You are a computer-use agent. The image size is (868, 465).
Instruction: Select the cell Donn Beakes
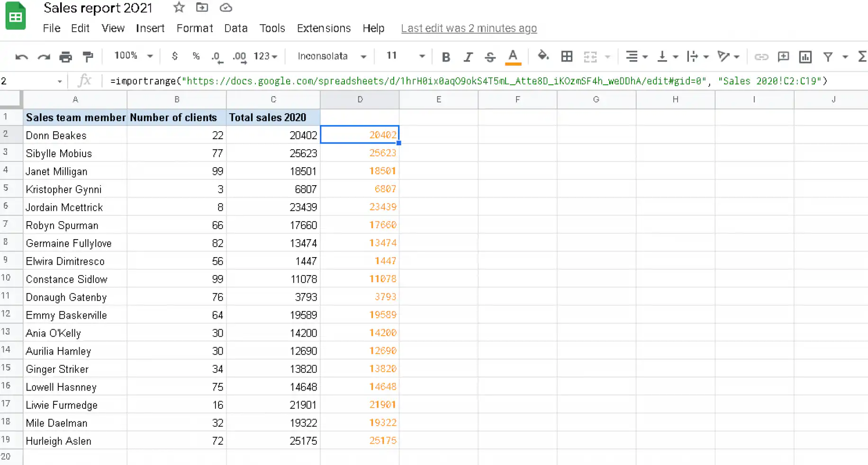(x=75, y=135)
